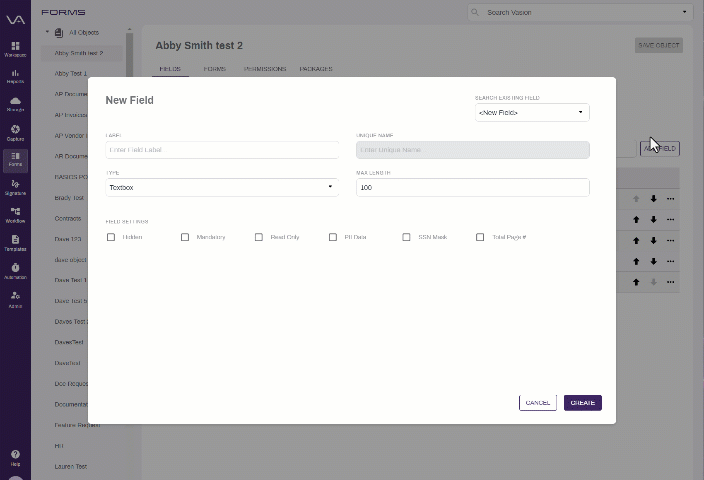Click the Max Length field showing 100
The height and width of the screenshot is (480, 704).
473,188
